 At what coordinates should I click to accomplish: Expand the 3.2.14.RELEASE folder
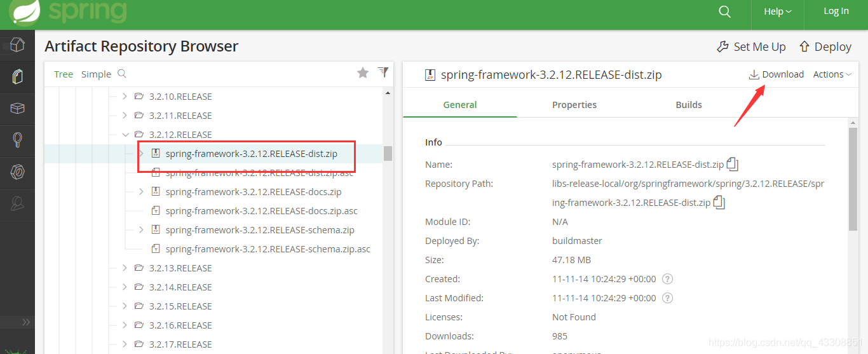(x=125, y=287)
